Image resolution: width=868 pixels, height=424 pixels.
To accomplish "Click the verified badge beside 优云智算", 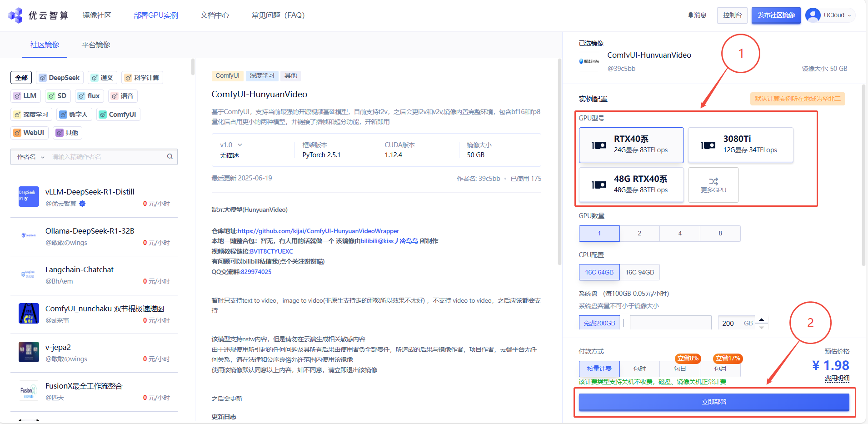I will coord(82,204).
